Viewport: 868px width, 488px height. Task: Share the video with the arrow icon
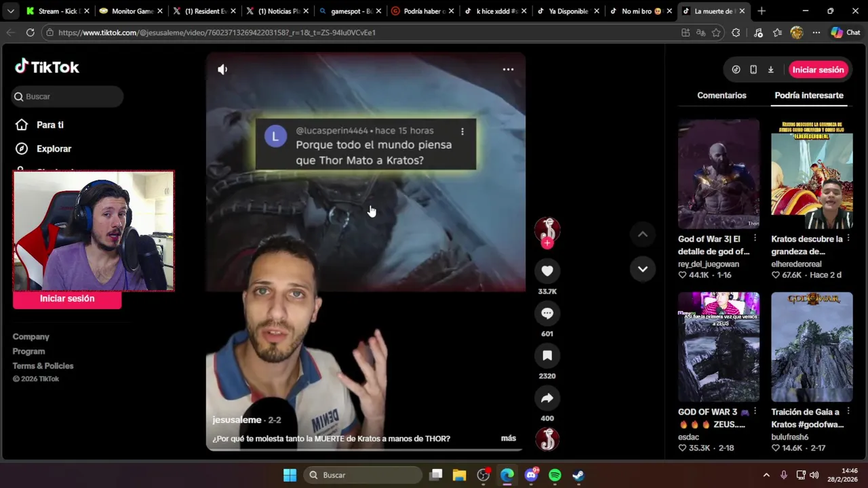tap(547, 398)
